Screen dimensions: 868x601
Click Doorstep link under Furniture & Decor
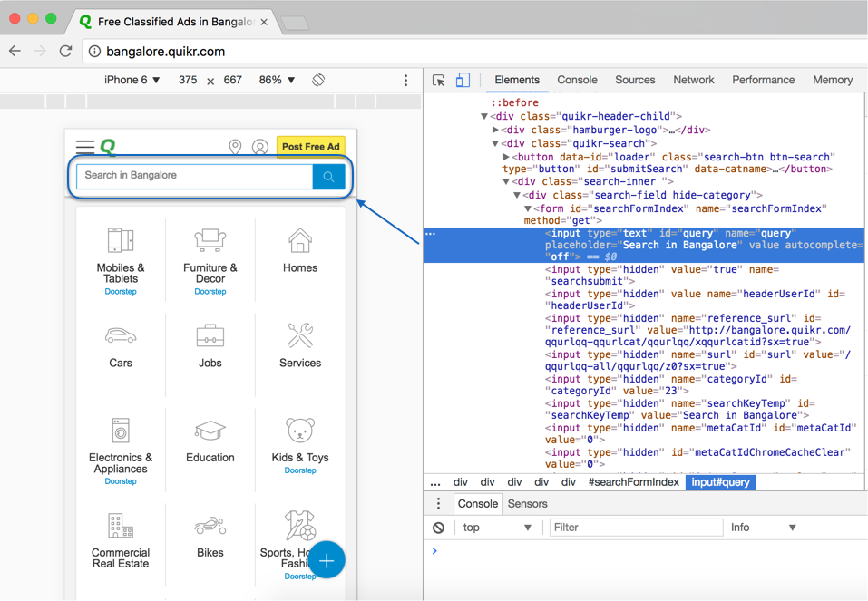pyautogui.click(x=210, y=292)
